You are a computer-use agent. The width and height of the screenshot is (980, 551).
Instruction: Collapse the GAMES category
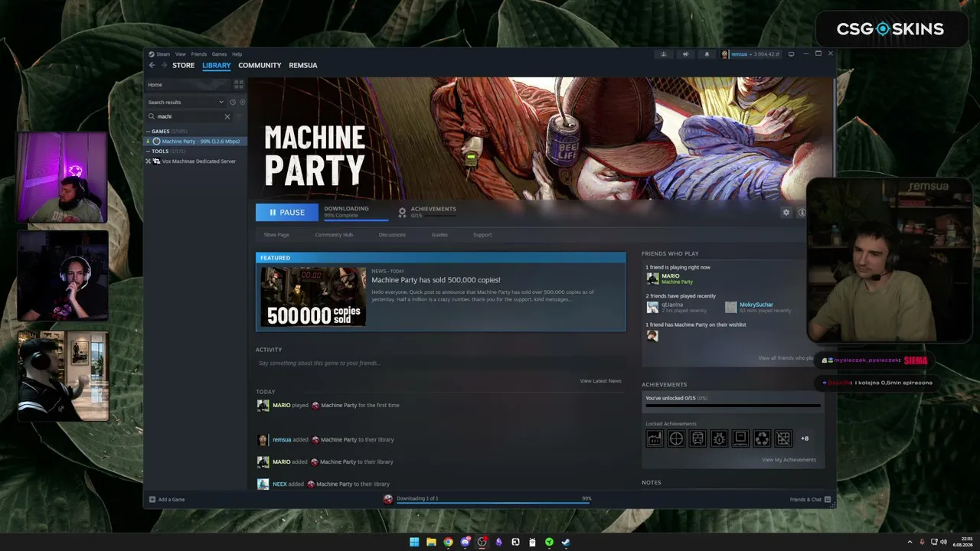(160, 131)
